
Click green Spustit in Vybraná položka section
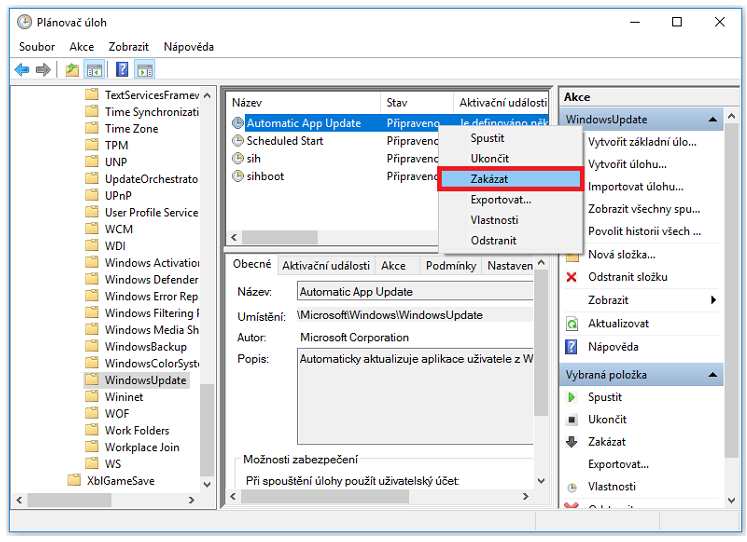(x=605, y=397)
